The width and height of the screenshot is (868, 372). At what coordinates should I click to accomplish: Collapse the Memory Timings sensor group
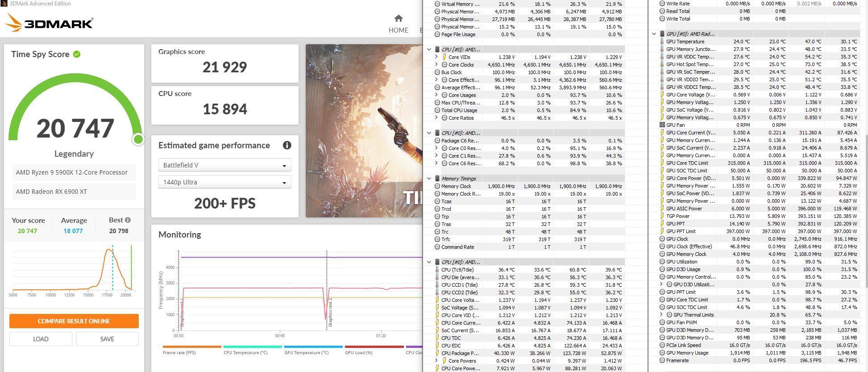(x=429, y=179)
